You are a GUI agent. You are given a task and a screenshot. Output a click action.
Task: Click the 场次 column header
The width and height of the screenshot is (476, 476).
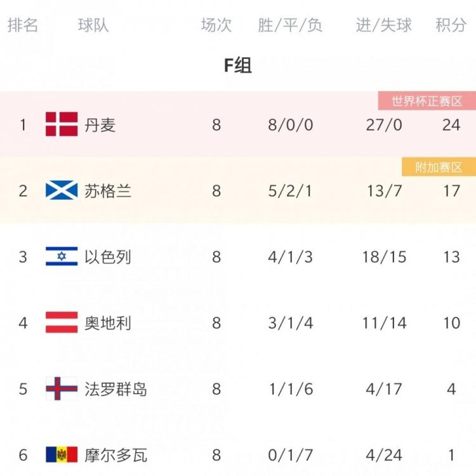pyautogui.click(x=216, y=25)
